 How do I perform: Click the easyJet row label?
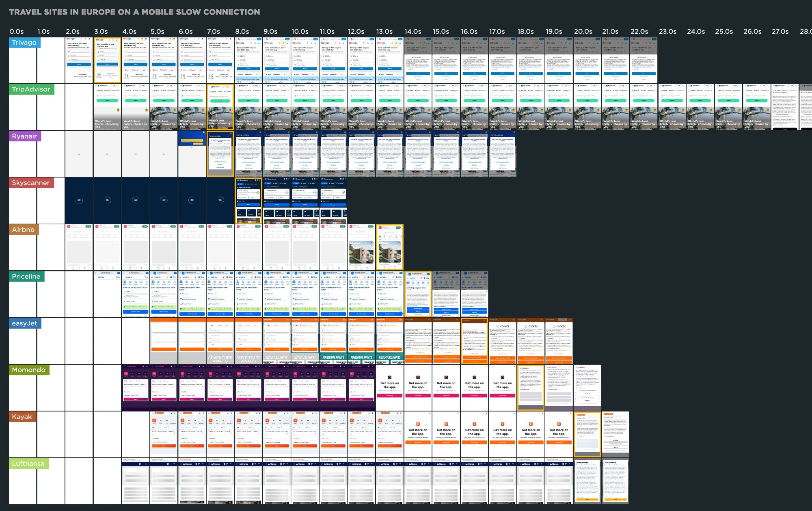25,323
